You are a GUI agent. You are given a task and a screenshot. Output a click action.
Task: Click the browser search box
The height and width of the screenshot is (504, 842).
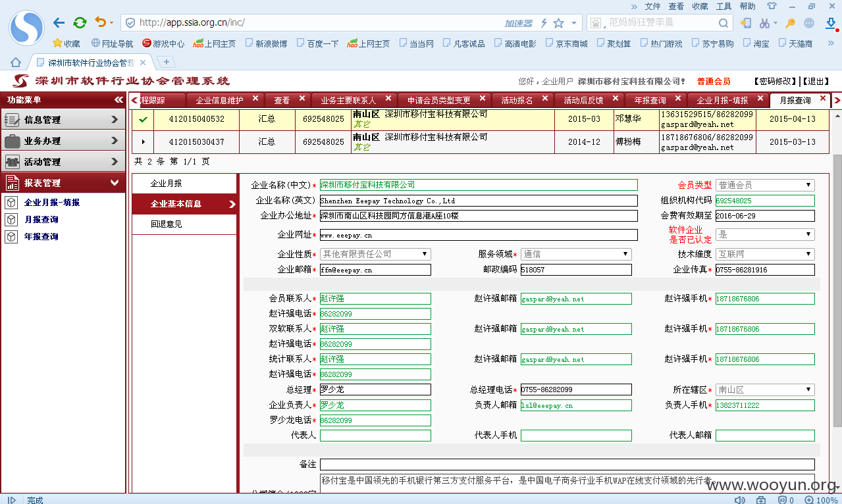660,23
